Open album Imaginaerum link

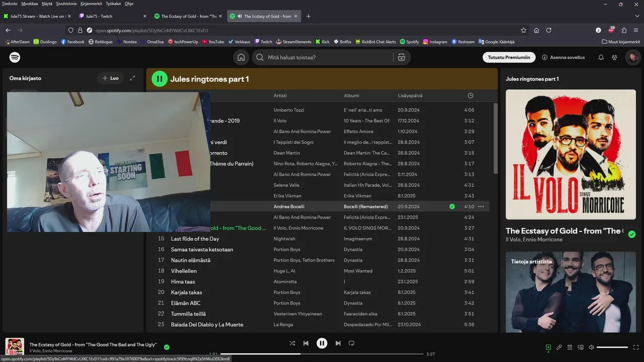pos(357,239)
